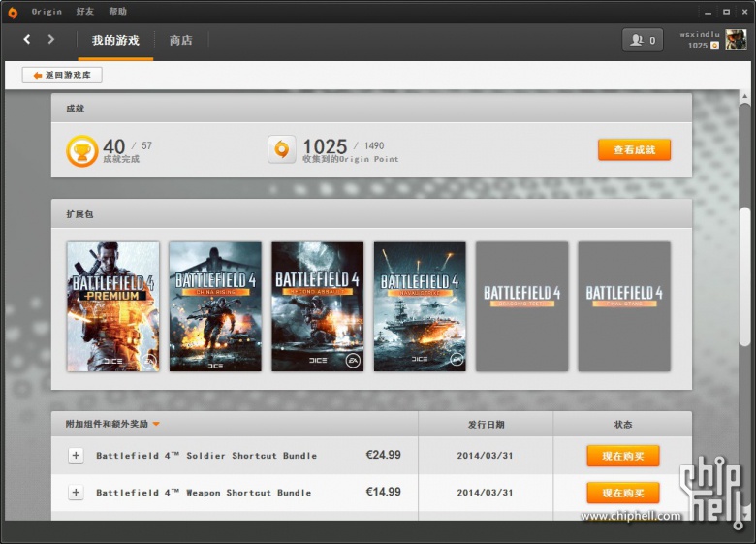Open the China Rising expansion cover

tap(215, 306)
